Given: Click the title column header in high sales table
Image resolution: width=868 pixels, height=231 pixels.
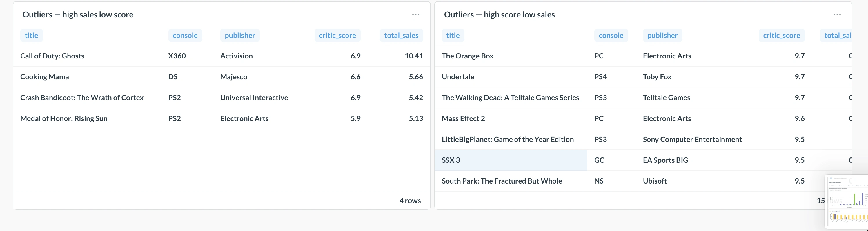Looking at the screenshot, I should pyautogui.click(x=31, y=35).
